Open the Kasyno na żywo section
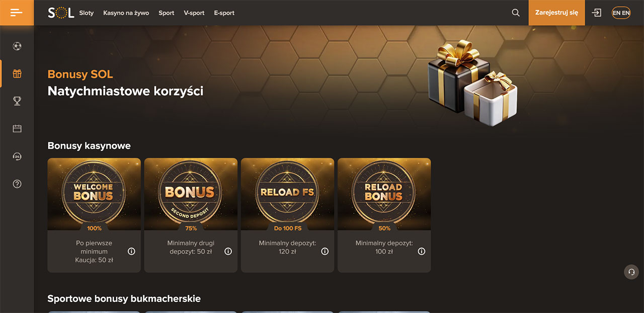This screenshot has height=313, width=644. (x=126, y=13)
